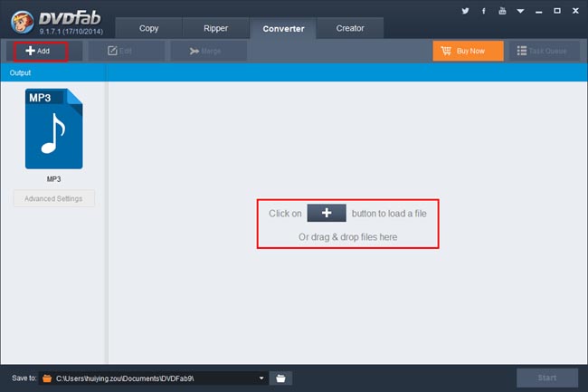The height and width of the screenshot is (392, 588).
Task: Click version text 9.1.7.1 (17/10/2014)
Action: [x=71, y=32]
